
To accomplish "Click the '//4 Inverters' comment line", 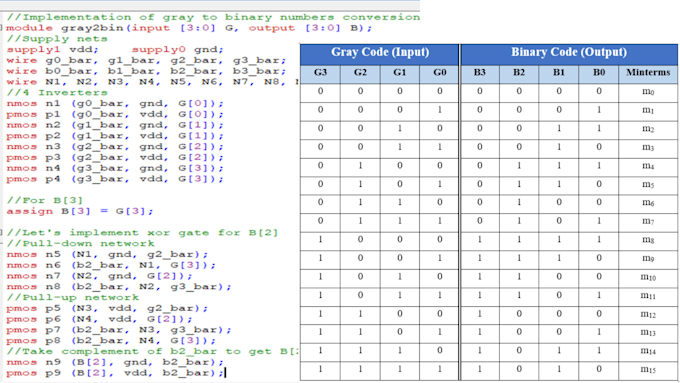I will [57, 92].
